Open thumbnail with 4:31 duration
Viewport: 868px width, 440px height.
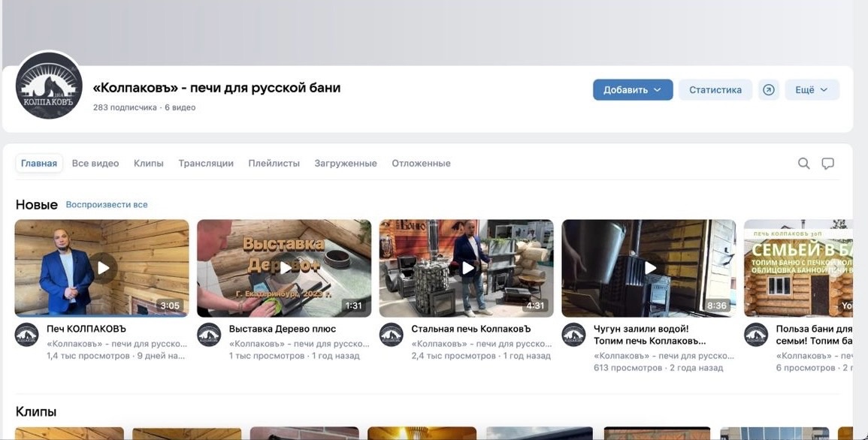click(x=466, y=268)
